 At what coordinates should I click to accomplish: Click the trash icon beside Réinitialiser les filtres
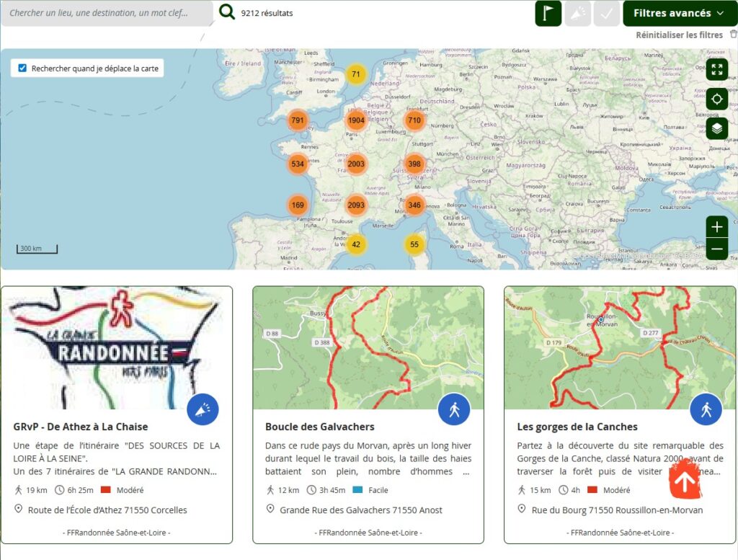click(733, 35)
